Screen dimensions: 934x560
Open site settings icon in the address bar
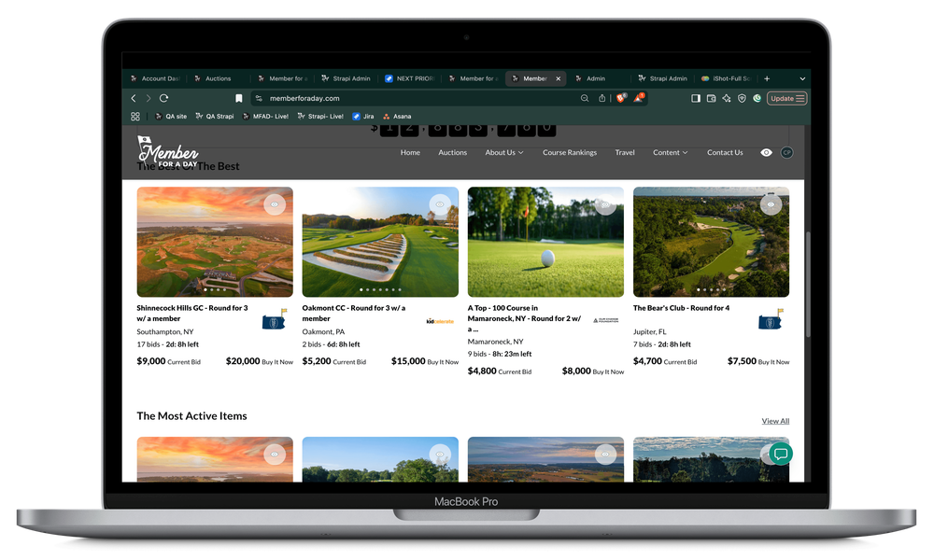click(x=259, y=98)
